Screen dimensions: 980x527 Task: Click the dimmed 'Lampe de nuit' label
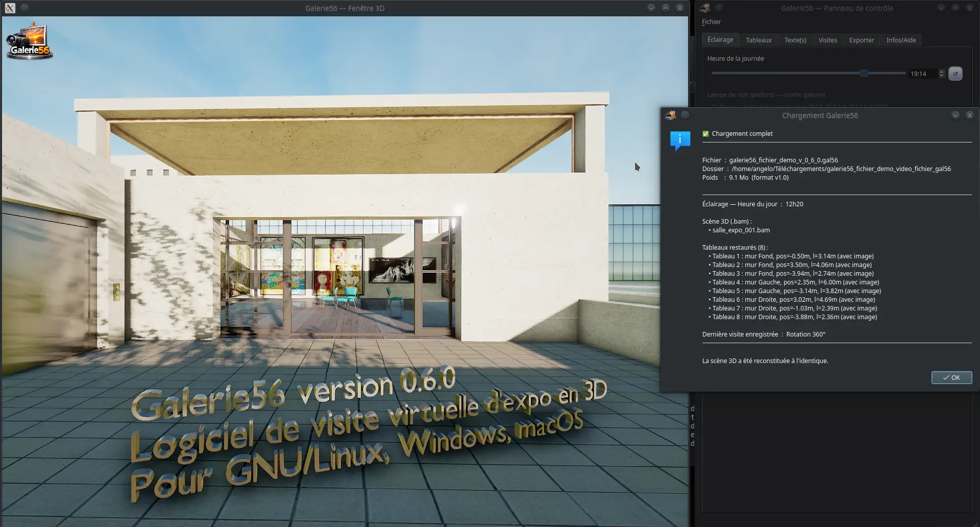click(x=766, y=95)
